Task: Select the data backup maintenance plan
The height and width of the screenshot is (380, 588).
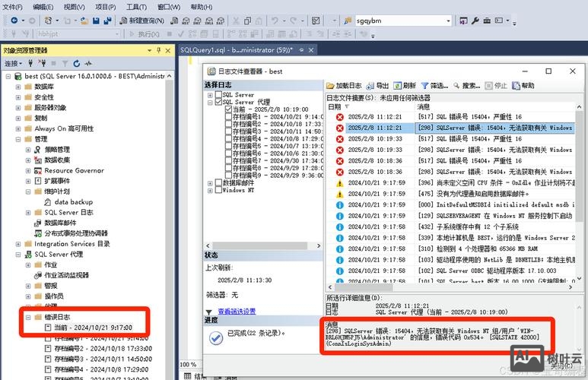Action: coord(74,202)
